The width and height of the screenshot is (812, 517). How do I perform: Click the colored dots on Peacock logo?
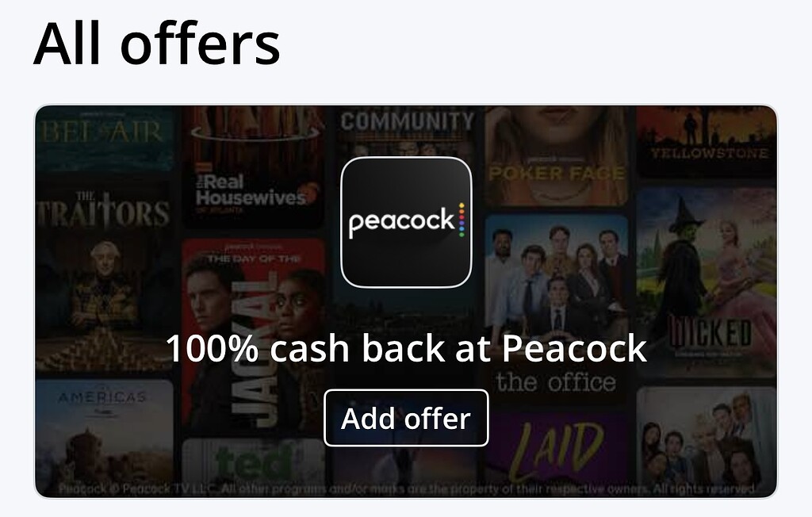[x=462, y=220]
